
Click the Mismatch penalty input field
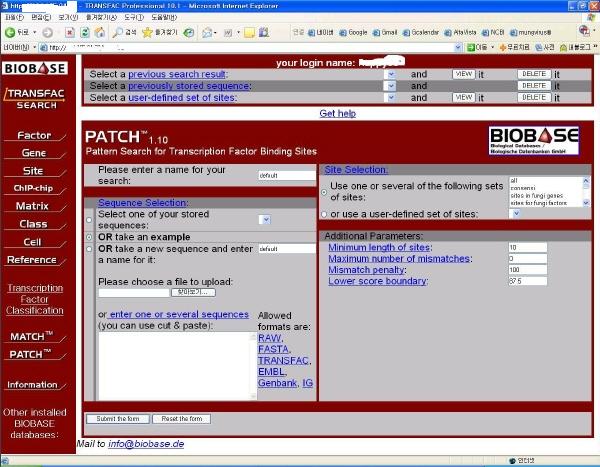[527, 270]
